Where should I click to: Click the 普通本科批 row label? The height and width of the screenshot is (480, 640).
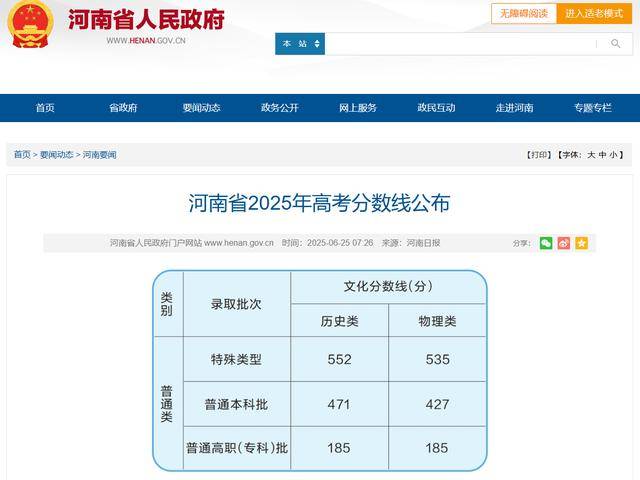(x=236, y=404)
